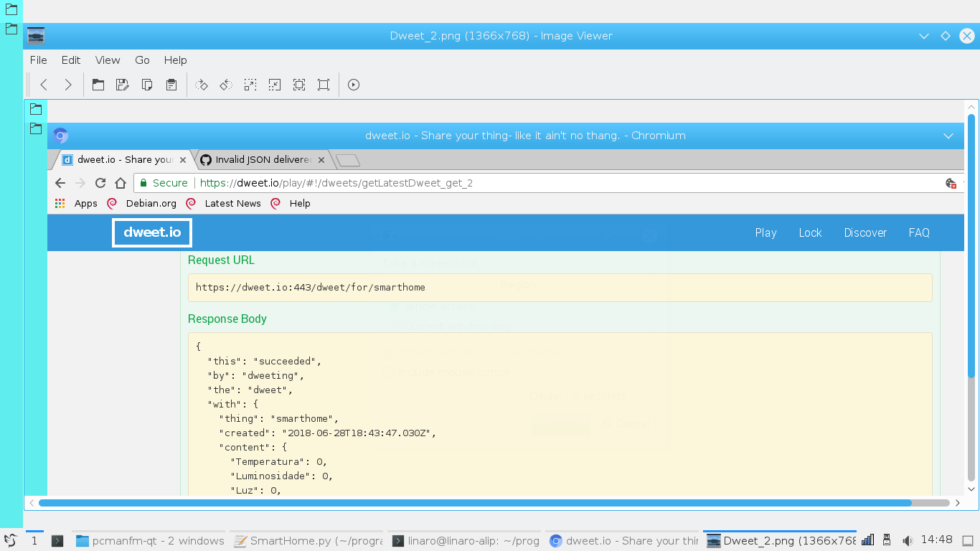Image resolution: width=980 pixels, height=551 pixels.
Task: Open the Edit menu
Action: pyautogui.click(x=71, y=60)
